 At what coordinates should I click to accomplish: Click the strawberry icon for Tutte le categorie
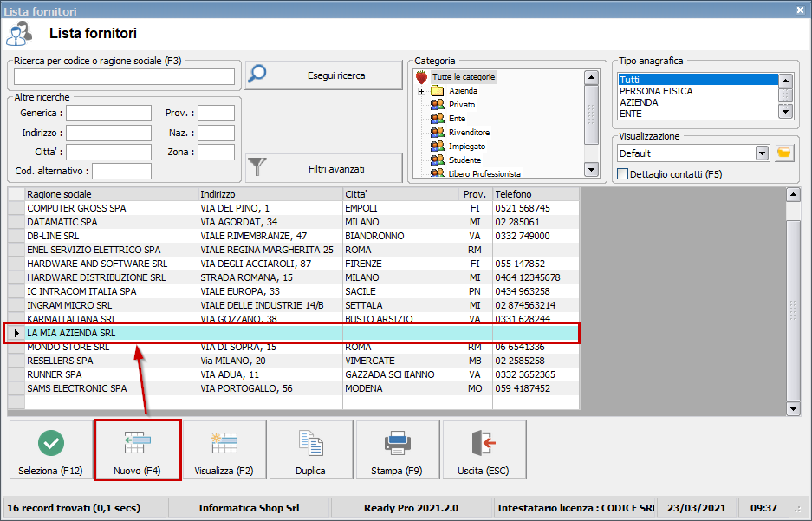[x=422, y=77]
